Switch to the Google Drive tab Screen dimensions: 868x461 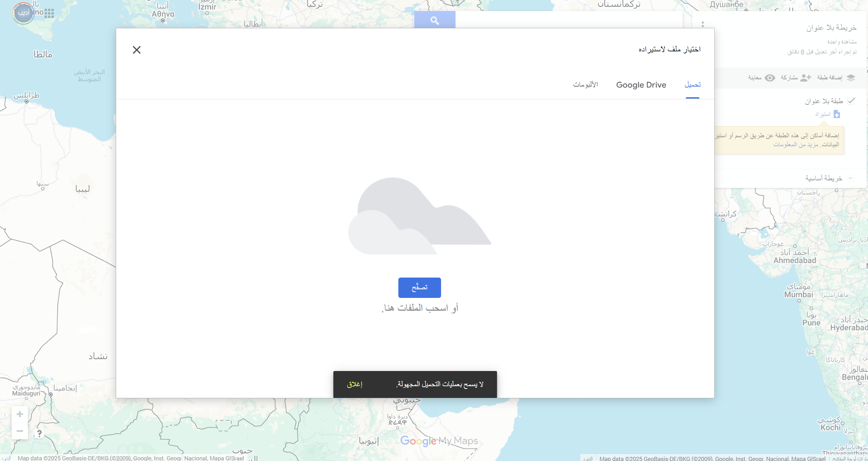[641, 85]
